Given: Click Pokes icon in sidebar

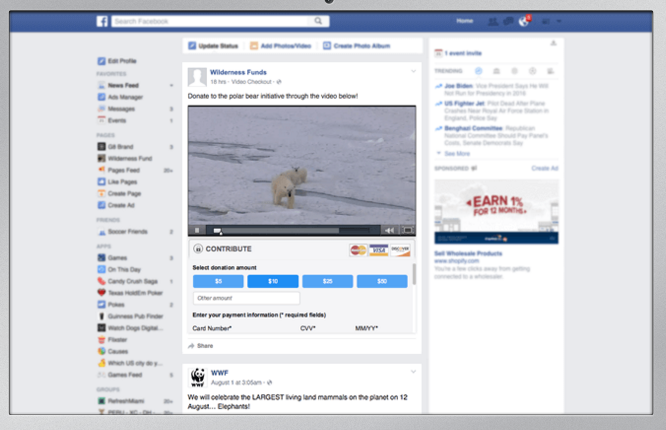Looking at the screenshot, I should (102, 305).
